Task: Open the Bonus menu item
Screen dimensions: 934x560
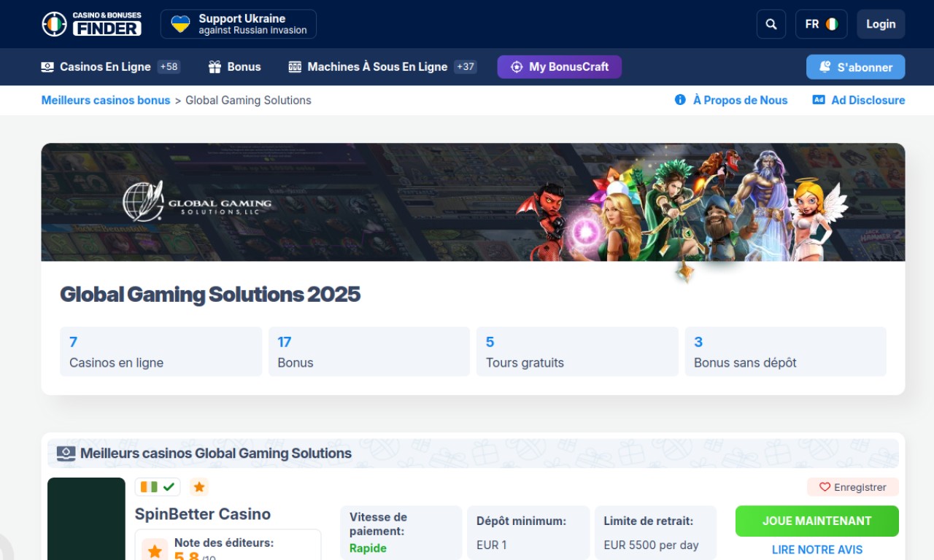Action: pos(244,67)
